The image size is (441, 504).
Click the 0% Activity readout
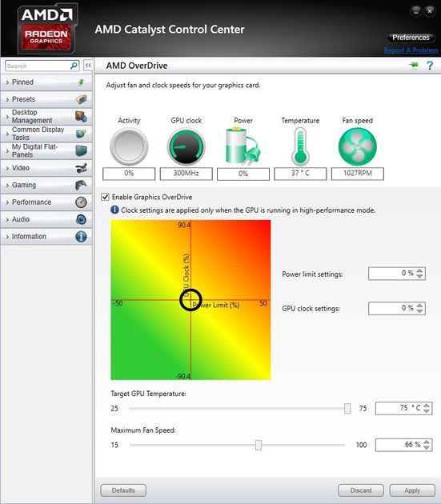129,174
